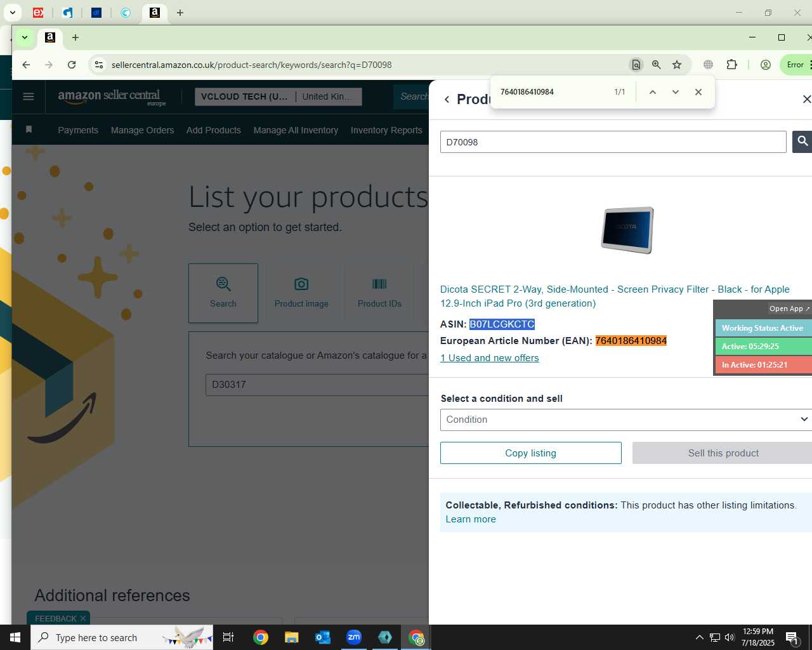
Task: Click the Open App button on the overlay
Action: [x=789, y=308]
